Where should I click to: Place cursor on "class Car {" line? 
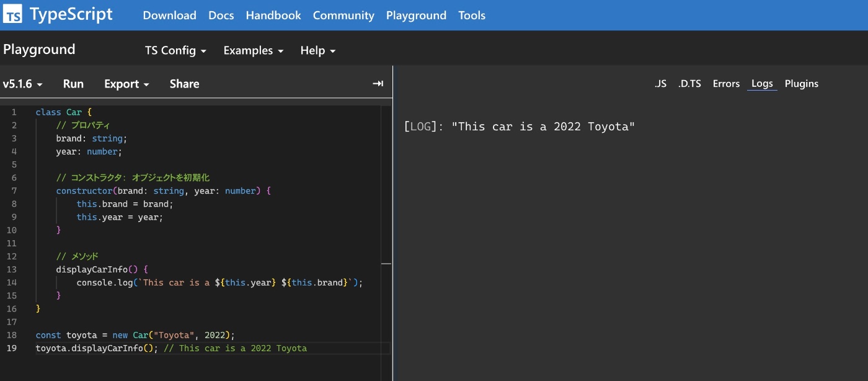[x=64, y=112]
